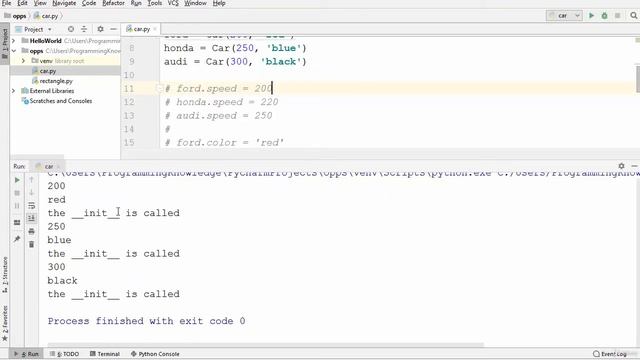Click the up arrow in Run panel
Image resolution: width=640 pixels, height=360 pixels.
[x=31, y=180]
